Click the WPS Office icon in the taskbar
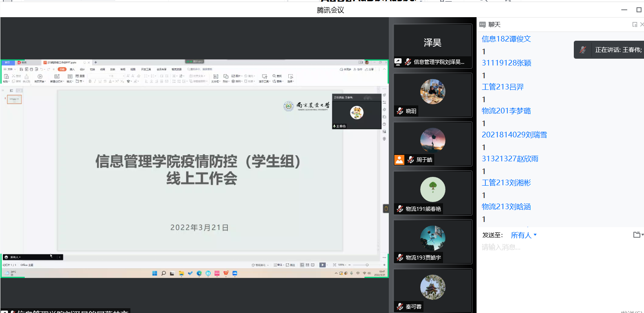 226,273
